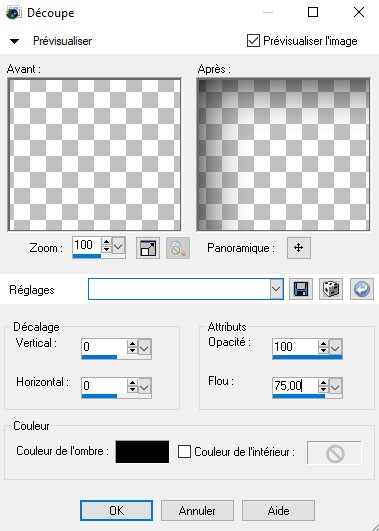Click the Flou value field showing 75,00
Viewport: 379px width, 531px height.
295,386
